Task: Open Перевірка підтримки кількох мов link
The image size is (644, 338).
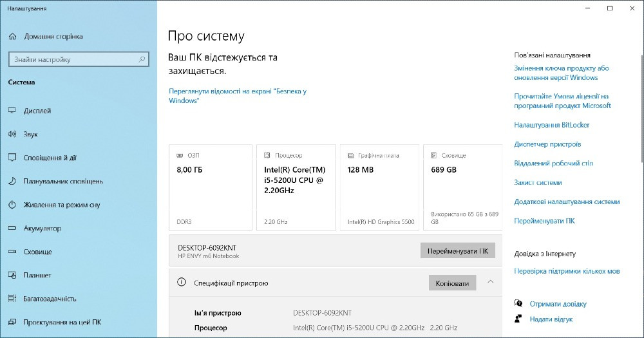Action: [567, 271]
